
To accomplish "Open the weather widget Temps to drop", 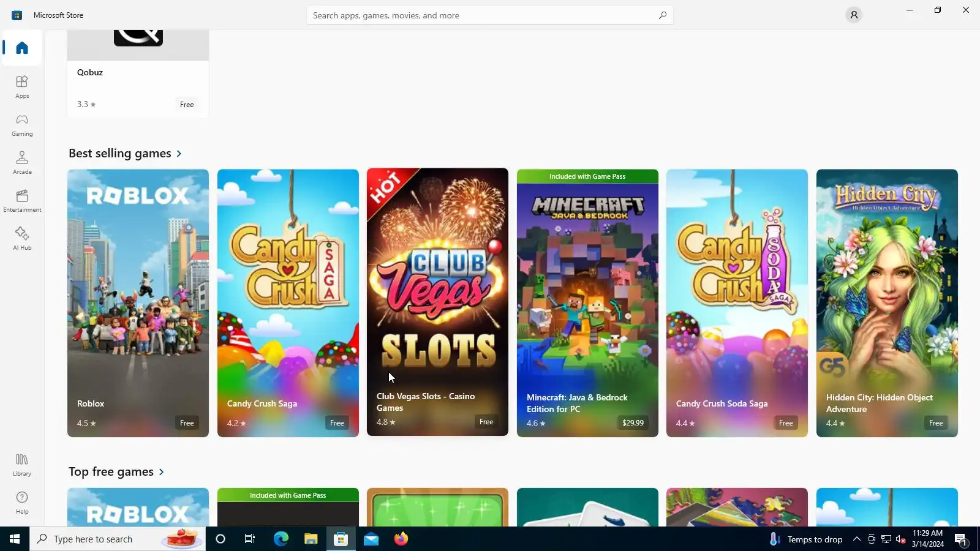I will click(807, 539).
